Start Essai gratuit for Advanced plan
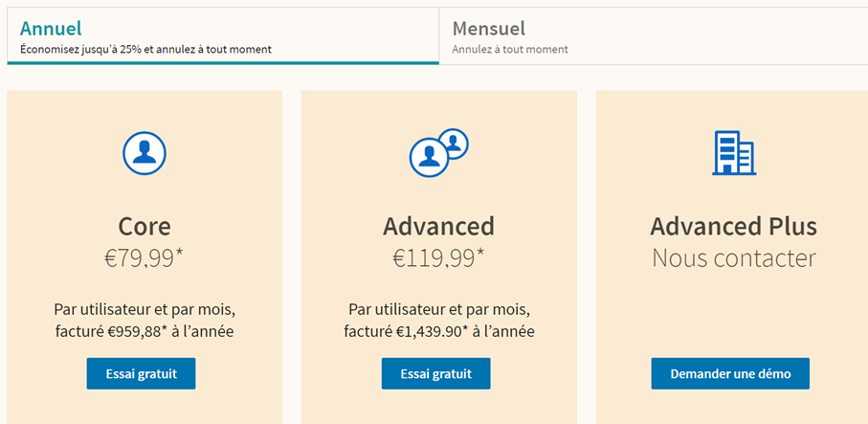Image resolution: width=868 pixels, height=424 pixels. (435, 373)
